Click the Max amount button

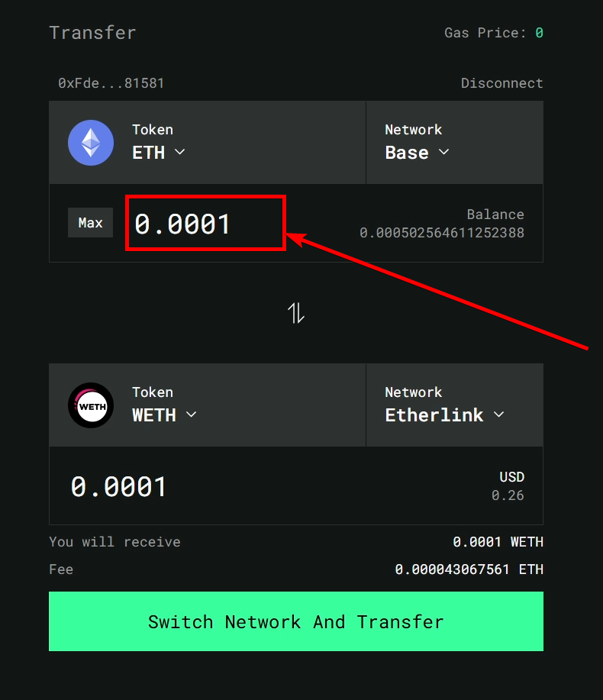point(90,222)
